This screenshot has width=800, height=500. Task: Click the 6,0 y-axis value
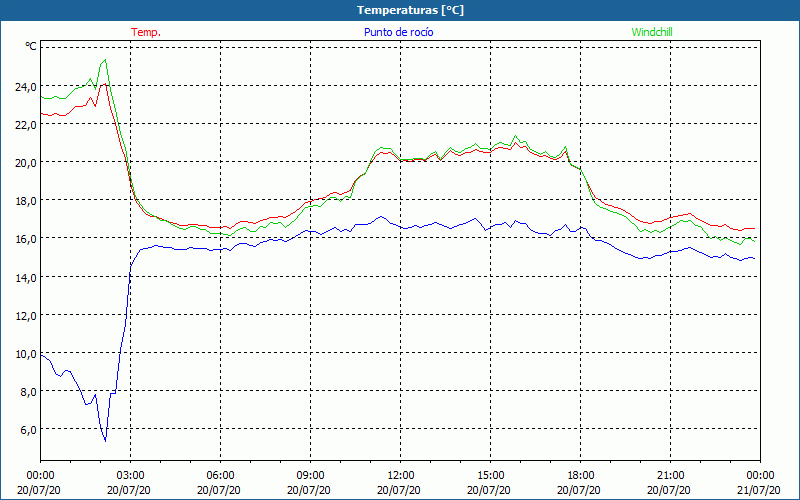tap(29, 430)
